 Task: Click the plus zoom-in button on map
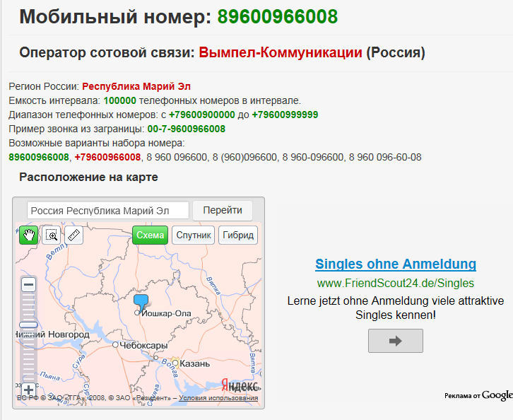(x=29, y=390)
